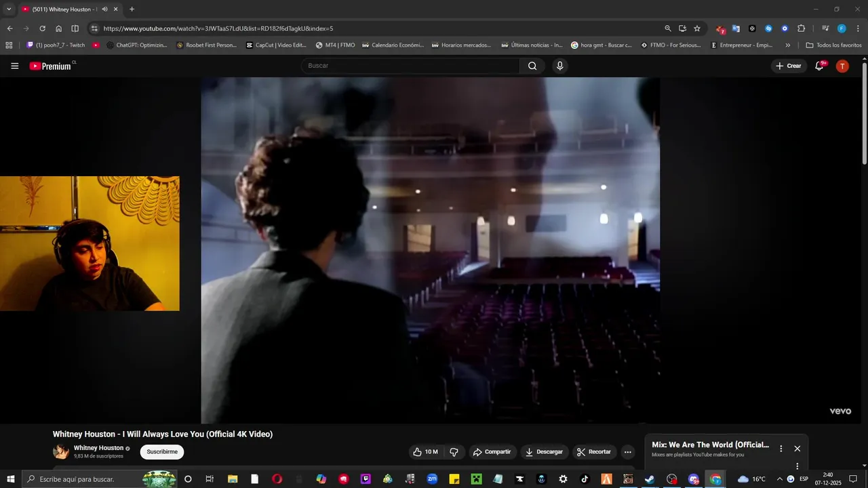Open the YouTube account avatar menu
Viewport: 868px width, 488px height.
(842, 66)
